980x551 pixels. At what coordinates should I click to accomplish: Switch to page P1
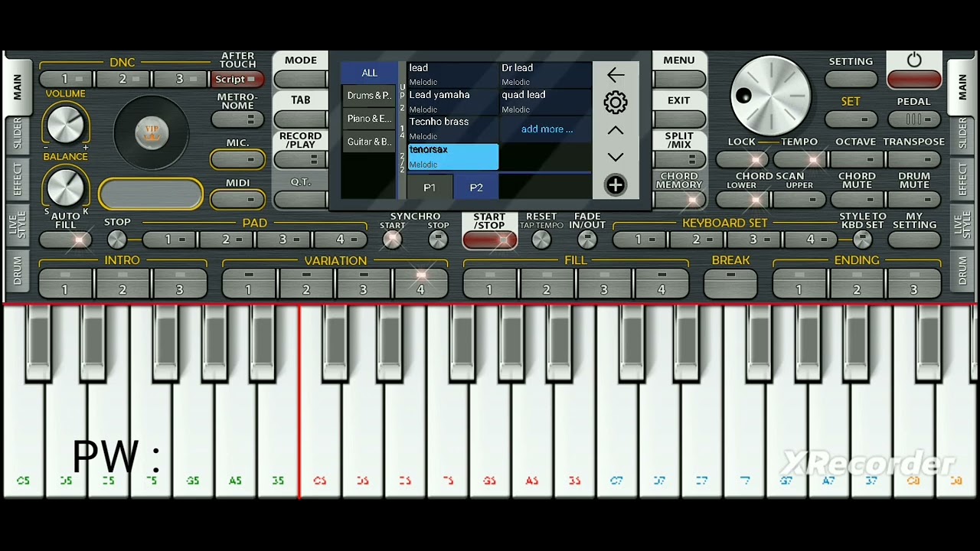pyautogui.click(x=430, y=187)
